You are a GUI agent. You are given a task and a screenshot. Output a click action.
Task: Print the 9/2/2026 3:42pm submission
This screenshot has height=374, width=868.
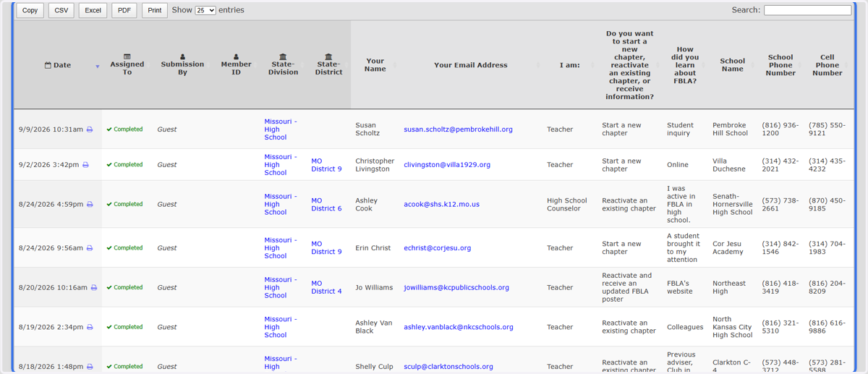pos(85,165)
